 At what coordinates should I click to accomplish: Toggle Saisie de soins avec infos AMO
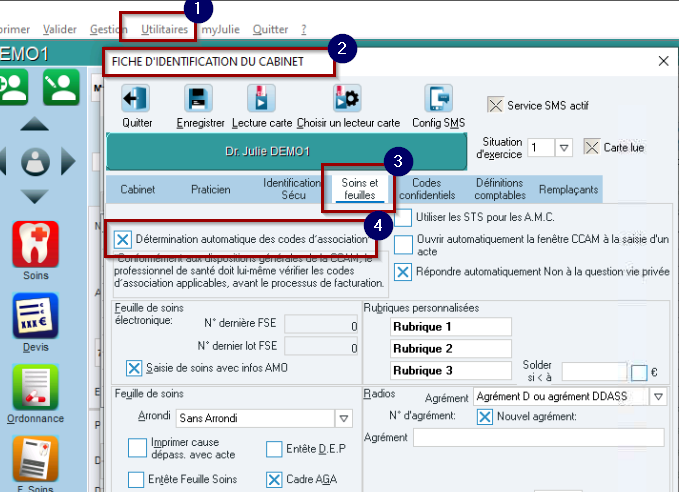(x=134, y=368)
